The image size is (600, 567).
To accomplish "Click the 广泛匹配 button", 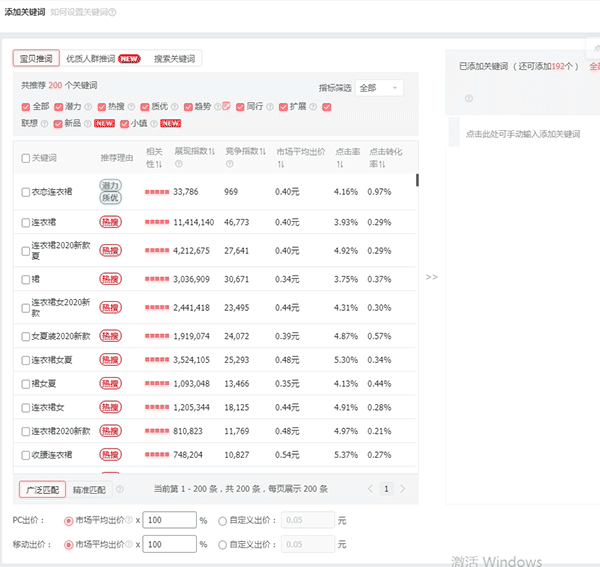I will 42,489.
